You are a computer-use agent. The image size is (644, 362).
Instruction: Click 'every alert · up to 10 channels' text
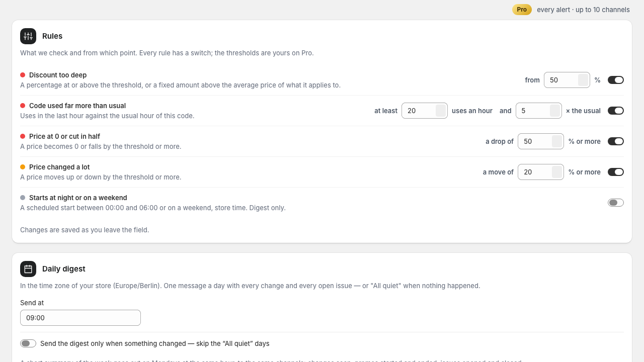pos(583,10)
